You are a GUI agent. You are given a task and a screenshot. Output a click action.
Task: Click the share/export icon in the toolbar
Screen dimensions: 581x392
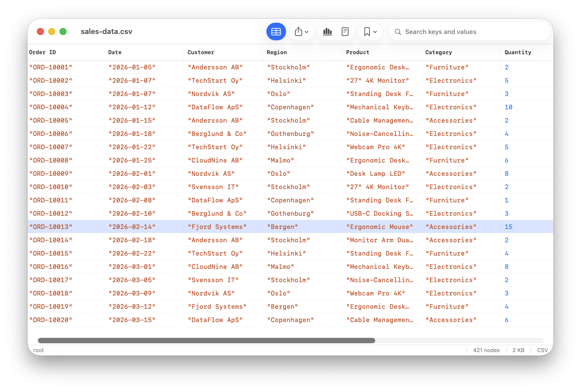(x=299, y=31)
